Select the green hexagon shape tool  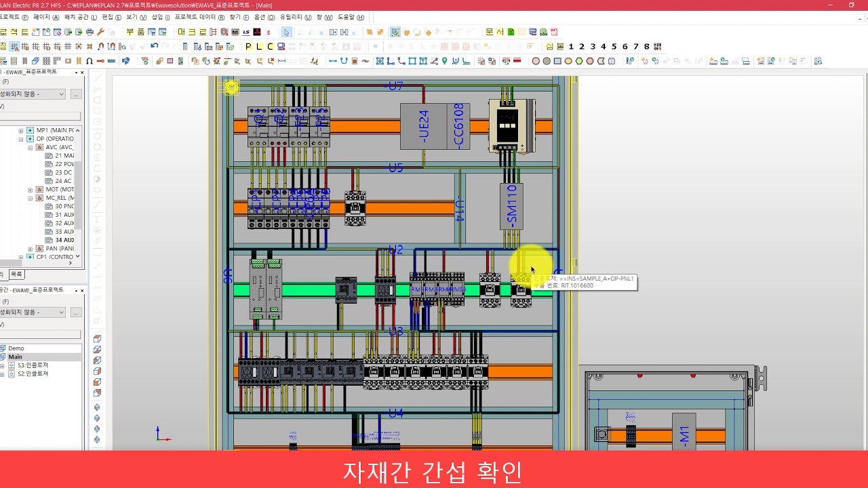click(x=579, y=61)
